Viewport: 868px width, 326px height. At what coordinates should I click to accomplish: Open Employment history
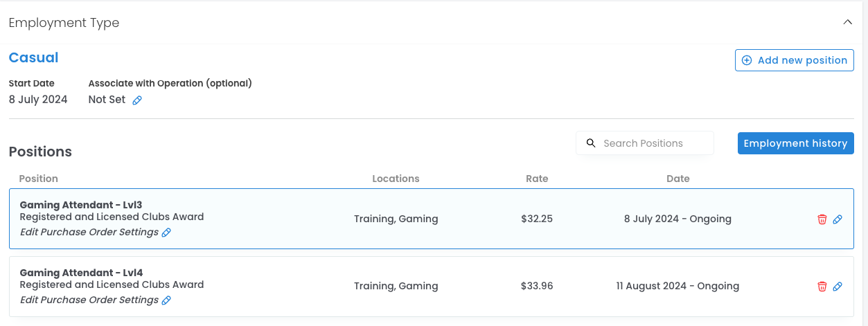click(x=795, y=143)
